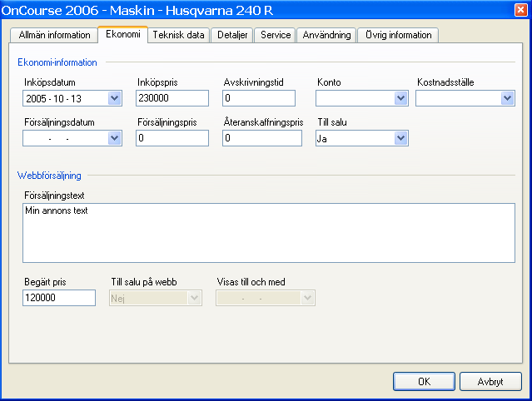Open the Till salu på webb dropdown
532x401 pixels.
point(195,298)
